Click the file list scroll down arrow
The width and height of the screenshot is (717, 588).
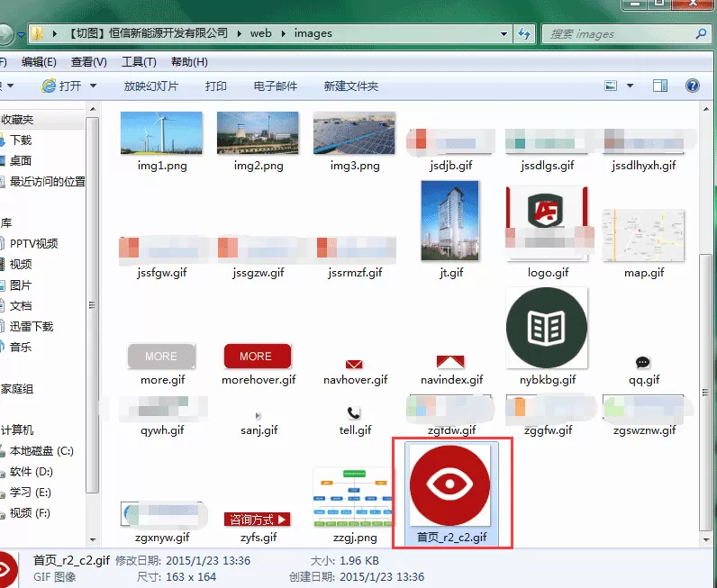click(x=705, y=539)
